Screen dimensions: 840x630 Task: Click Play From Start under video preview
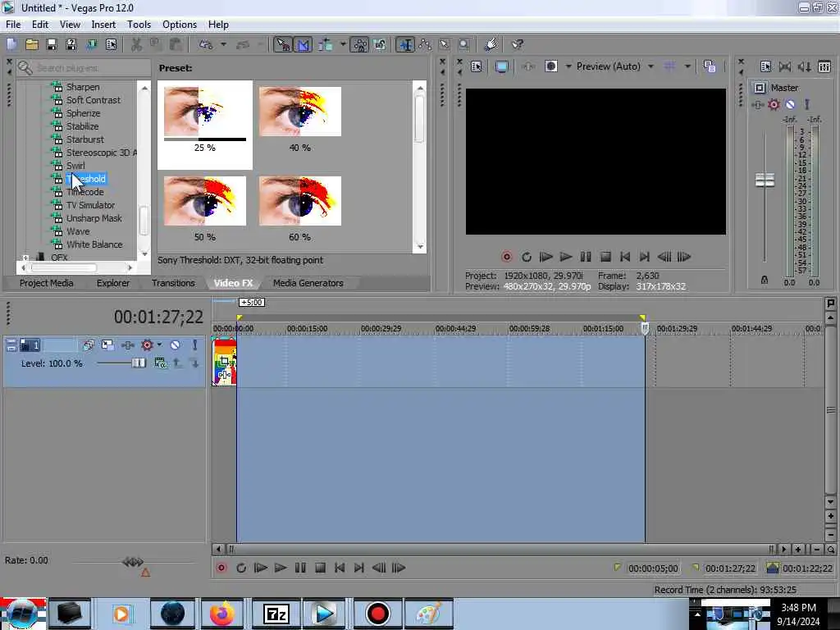click(546, 257)
